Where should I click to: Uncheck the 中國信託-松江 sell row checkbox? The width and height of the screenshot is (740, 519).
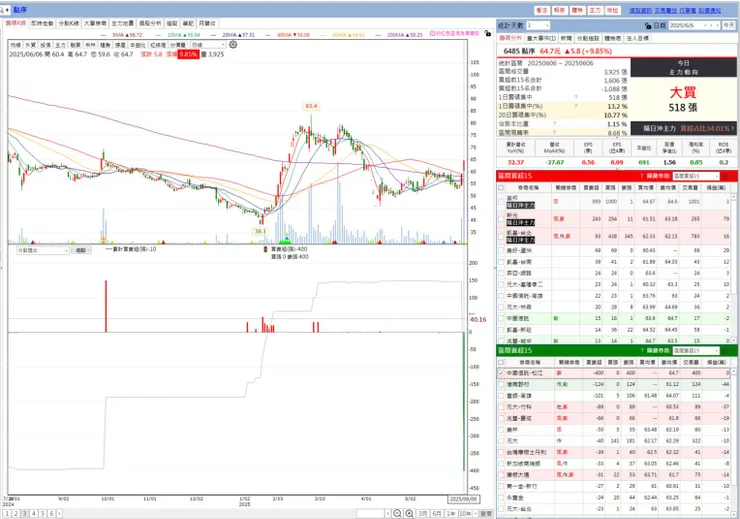pos(501,373)
